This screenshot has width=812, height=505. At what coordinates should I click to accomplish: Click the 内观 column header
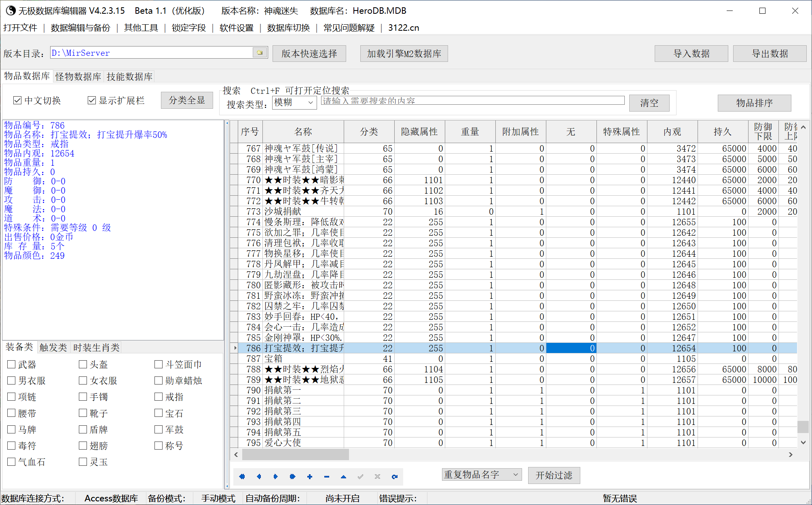pos(672,132)
